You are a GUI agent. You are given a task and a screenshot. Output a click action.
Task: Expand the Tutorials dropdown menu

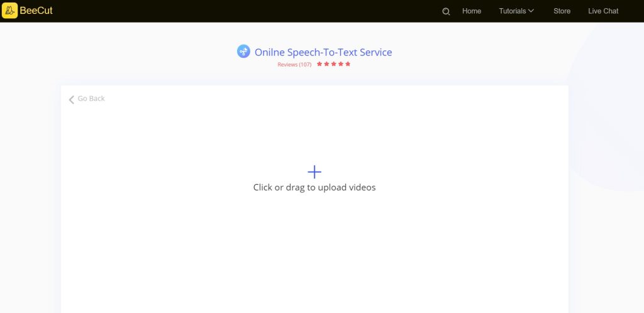click(516, 11)
